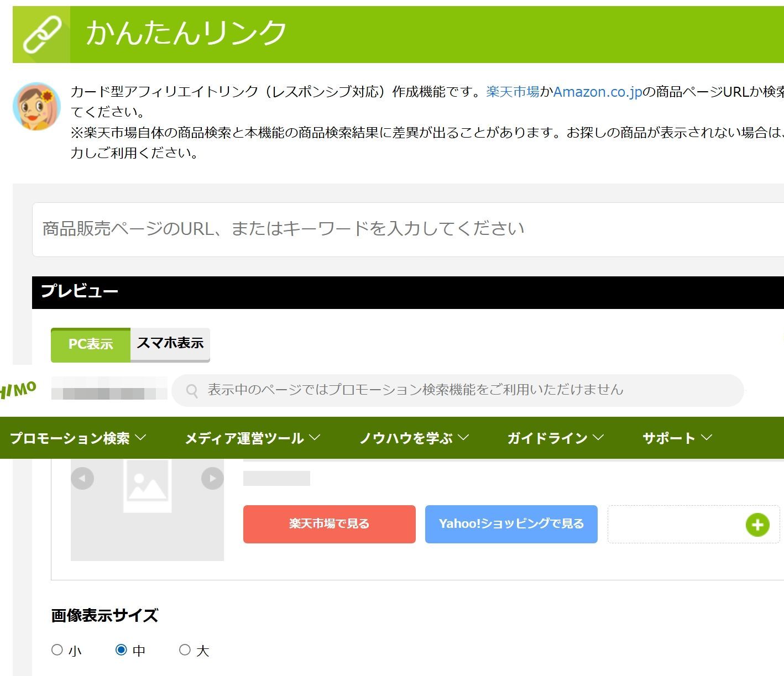Click the carousel right arrow in the preview

pos(212,478)
